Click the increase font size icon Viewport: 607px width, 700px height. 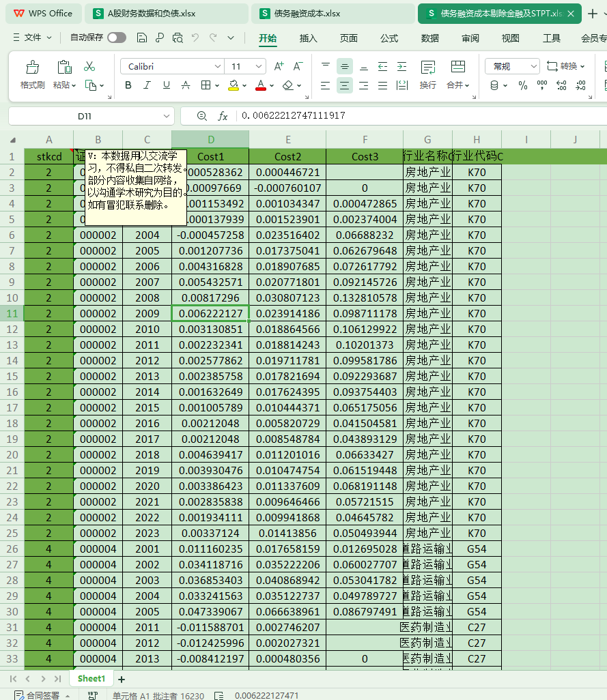[x=279, y=66]
